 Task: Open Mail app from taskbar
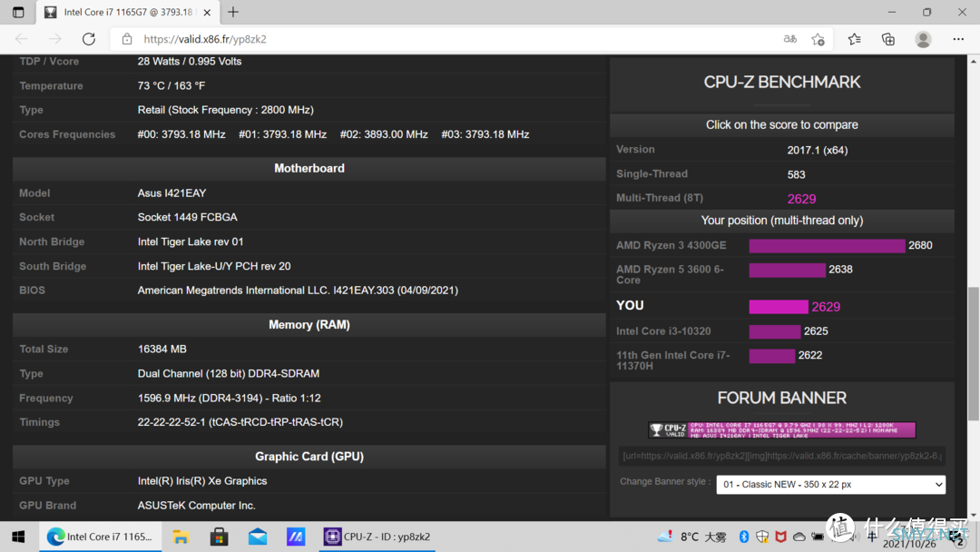click(258, 537)
